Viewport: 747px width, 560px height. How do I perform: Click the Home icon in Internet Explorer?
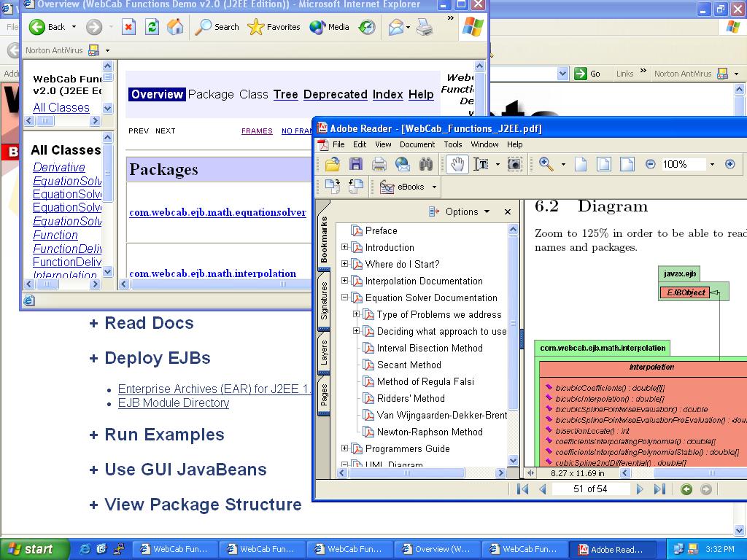[175, 27]
